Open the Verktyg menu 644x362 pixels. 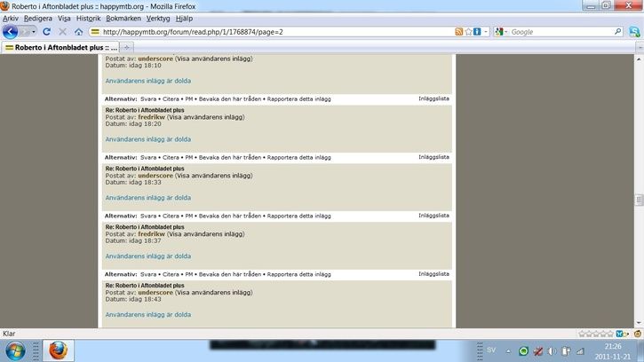158,19
